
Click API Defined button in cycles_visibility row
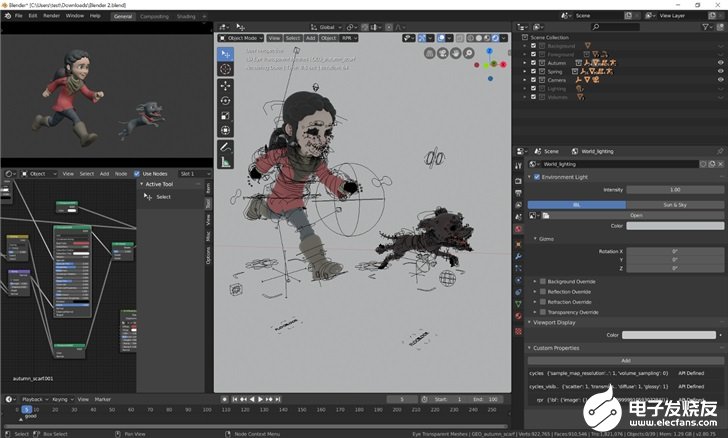[691, 386]
